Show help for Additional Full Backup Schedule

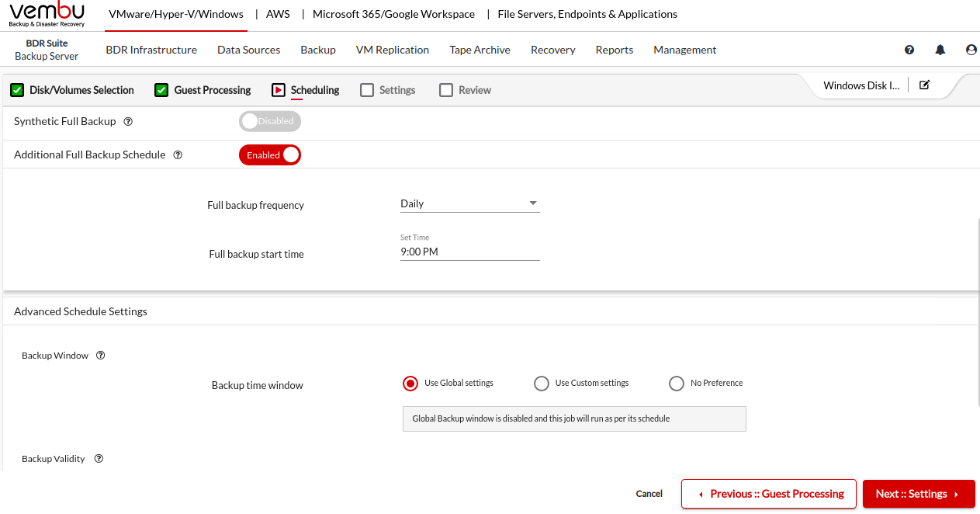coord(178,155)
